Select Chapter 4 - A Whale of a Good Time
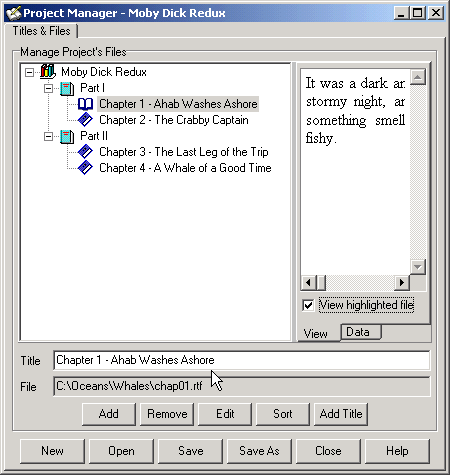 185,168
